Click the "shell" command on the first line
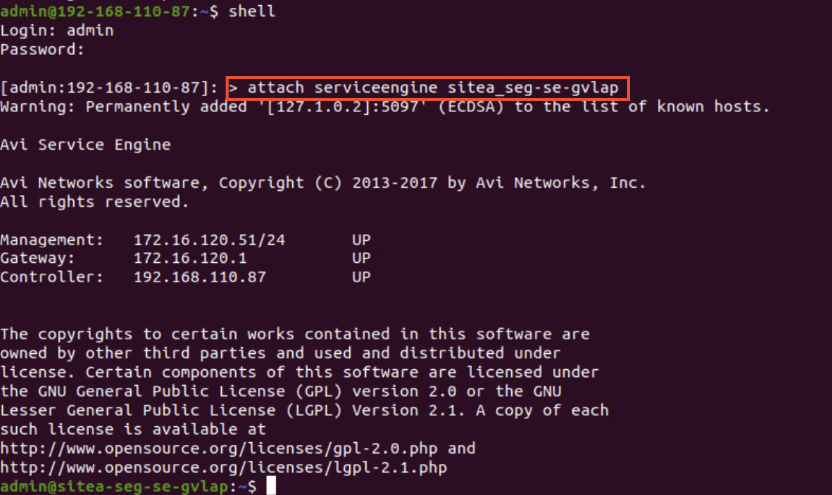The height and width of the screenshot is (495, 832). (x=251, y=11)
